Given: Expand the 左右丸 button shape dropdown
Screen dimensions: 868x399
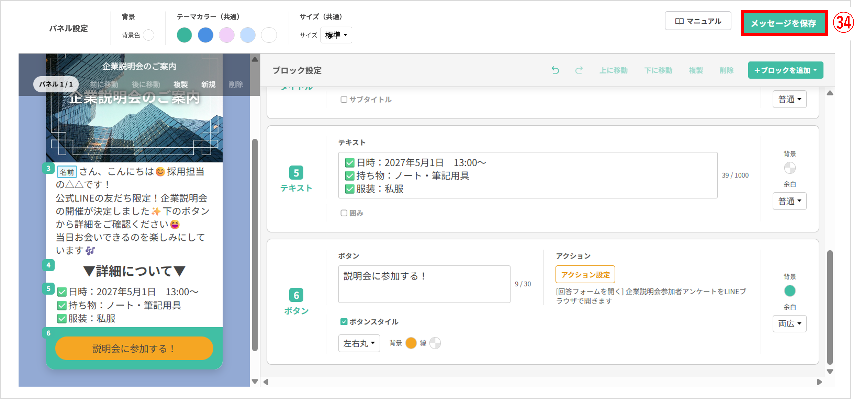Looking at the screenshot, I should 359,343.
